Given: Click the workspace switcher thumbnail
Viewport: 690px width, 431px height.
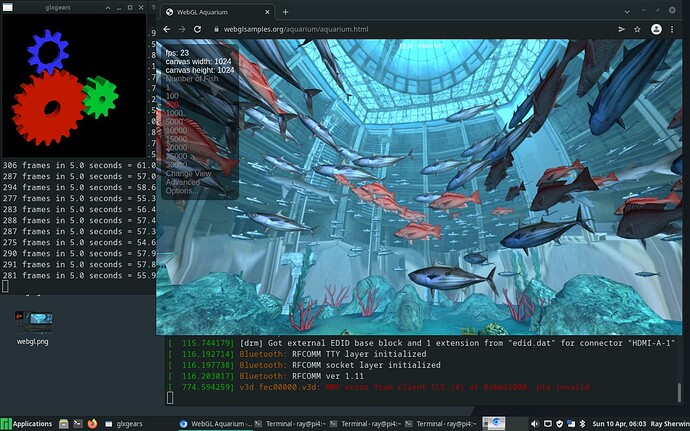Looking at the screenshot, I should 494,424.
